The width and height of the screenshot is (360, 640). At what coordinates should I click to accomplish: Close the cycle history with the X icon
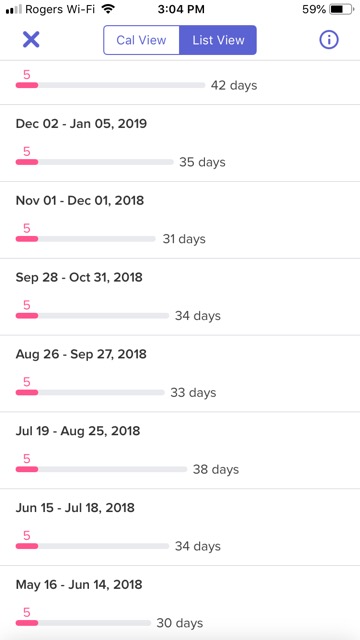click(31, 40)
